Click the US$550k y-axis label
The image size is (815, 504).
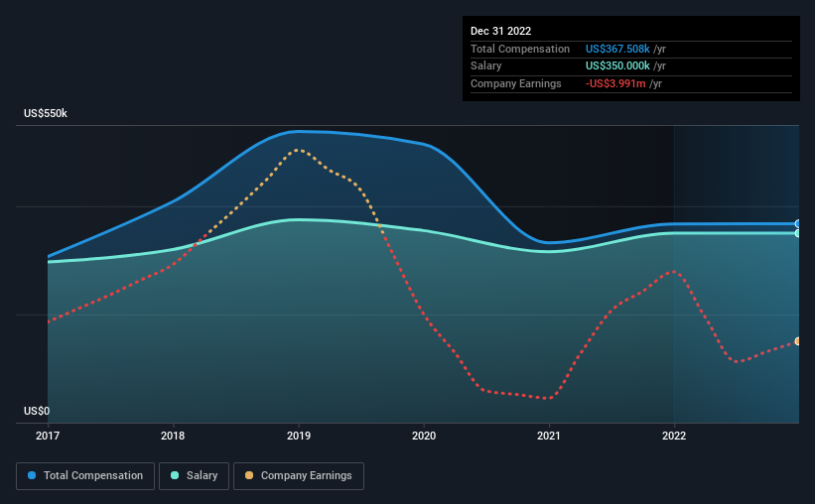(46, 113)
